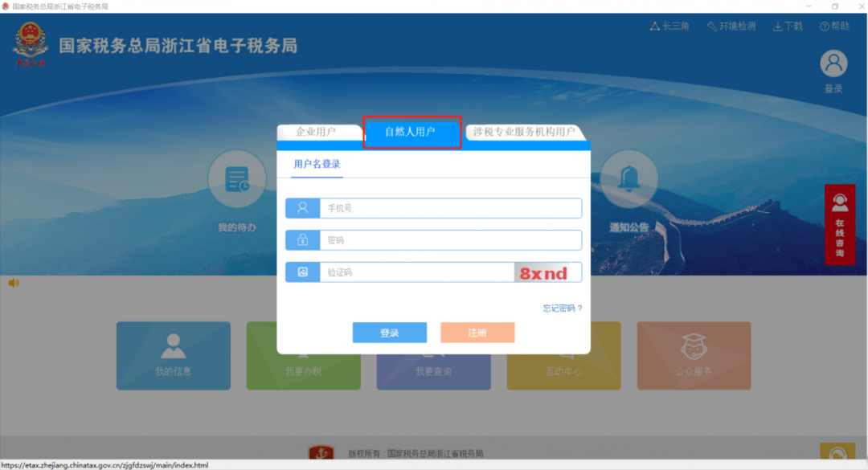The image size is (868, 470).
Task: Click the user icon beside 手机号
Action: tap(303, 208)
